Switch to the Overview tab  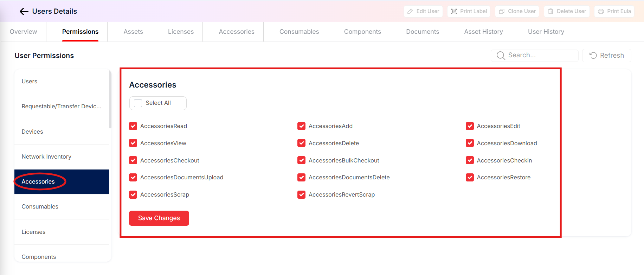23,32
